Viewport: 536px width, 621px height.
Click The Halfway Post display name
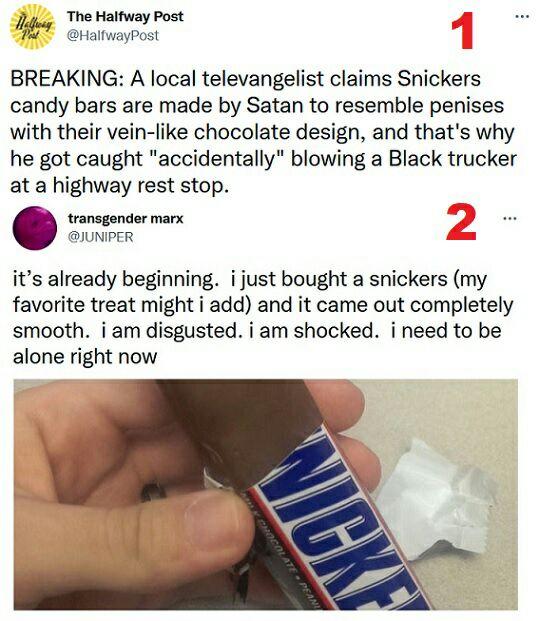pyautogui.click(x=125, y=16)
